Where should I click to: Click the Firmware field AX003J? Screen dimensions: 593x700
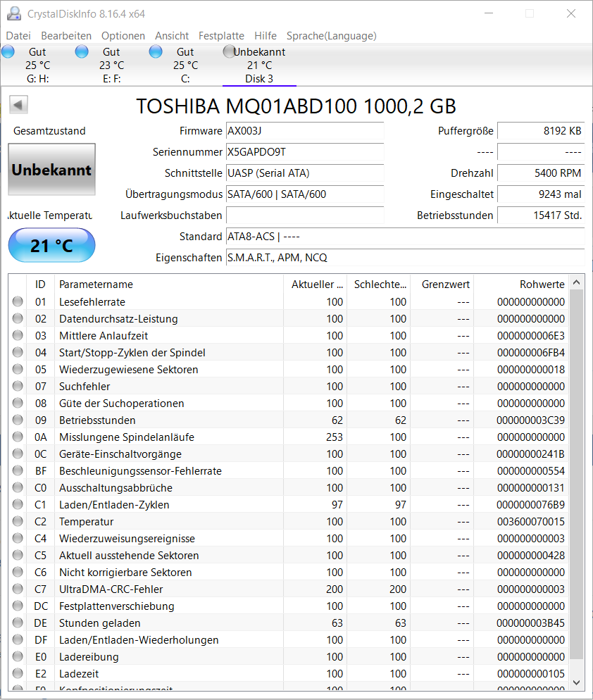[305, 131]
